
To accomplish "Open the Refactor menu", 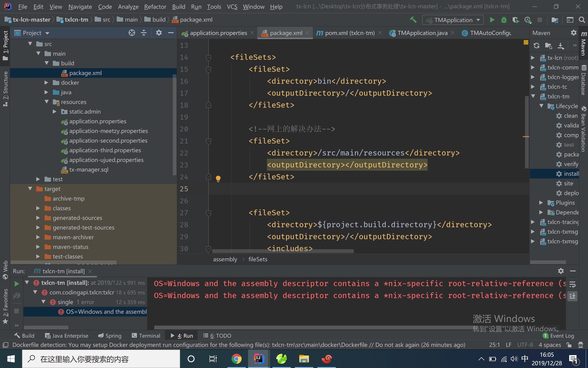I will point(155,7).
